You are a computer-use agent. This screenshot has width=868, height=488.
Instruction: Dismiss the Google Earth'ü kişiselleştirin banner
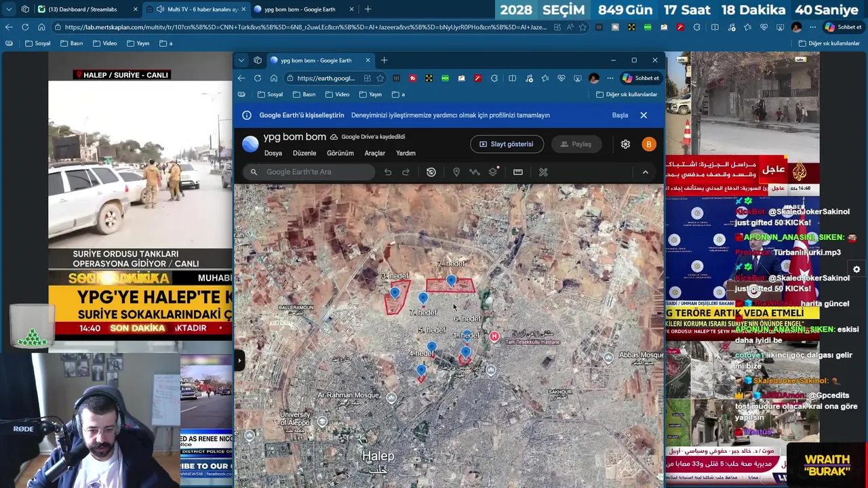pos(644,115)
